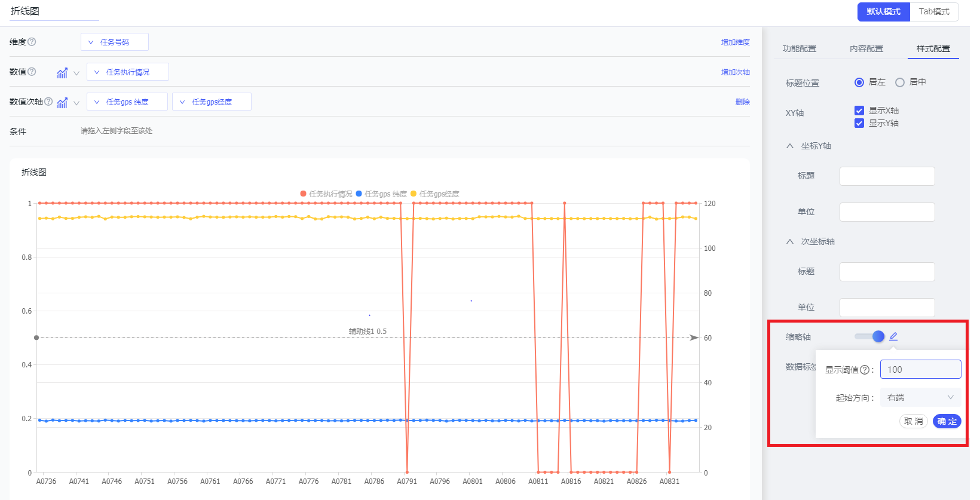Screen dimensions: 980x500
Task: Click the 坐标Y轴 标题 input field
Action: tap(887, 176)
